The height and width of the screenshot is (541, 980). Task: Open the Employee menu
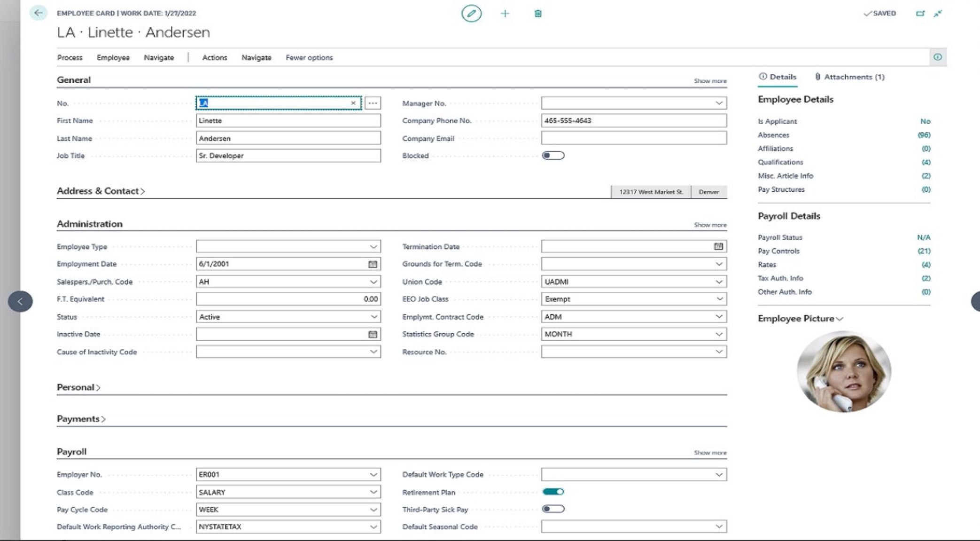tap(113, 57)
